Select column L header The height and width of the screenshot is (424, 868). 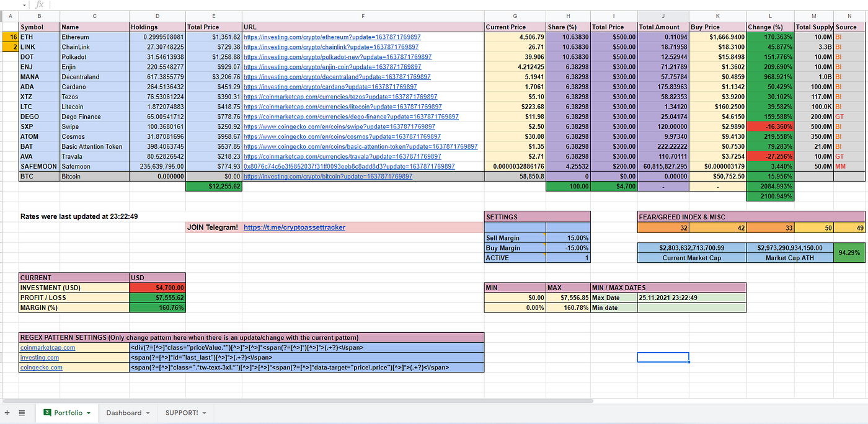coord(770,16)
